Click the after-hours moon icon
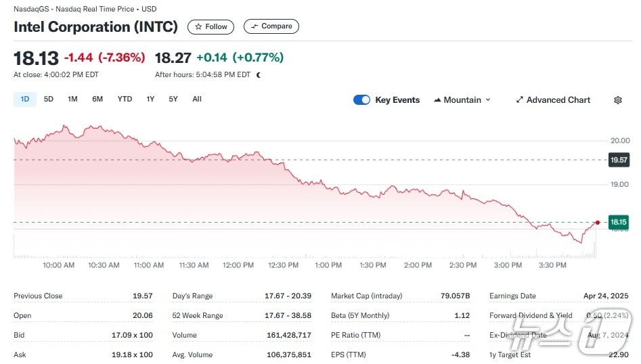Image resolution: width=641 pixels, height=364 pixels. point(259,75)
